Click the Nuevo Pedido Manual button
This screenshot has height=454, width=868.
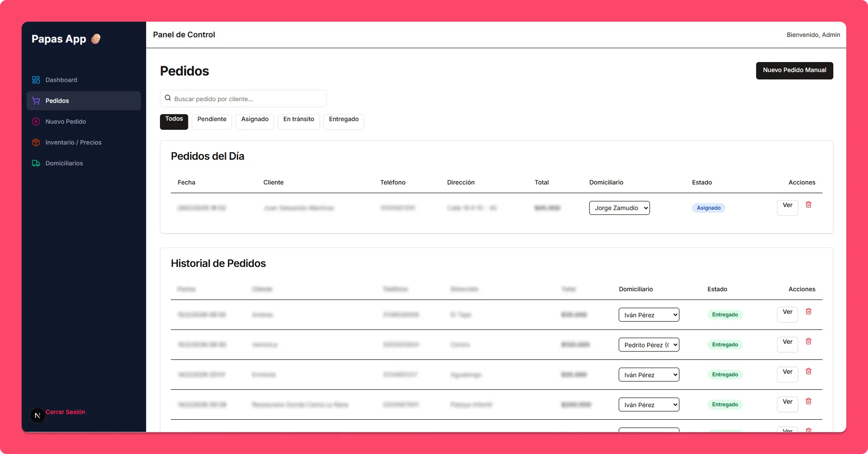pos(794,70)
